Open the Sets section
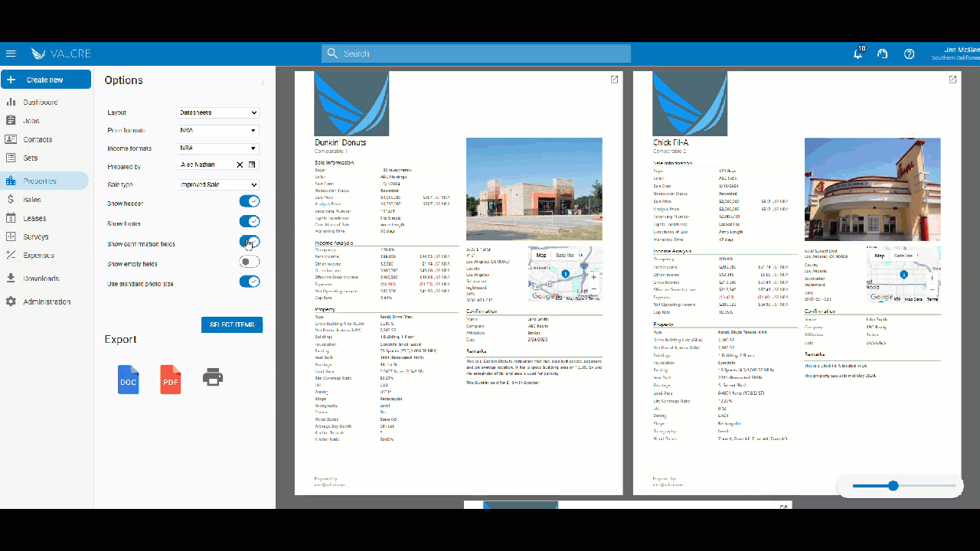980x551 pixels. pos(31,158)
